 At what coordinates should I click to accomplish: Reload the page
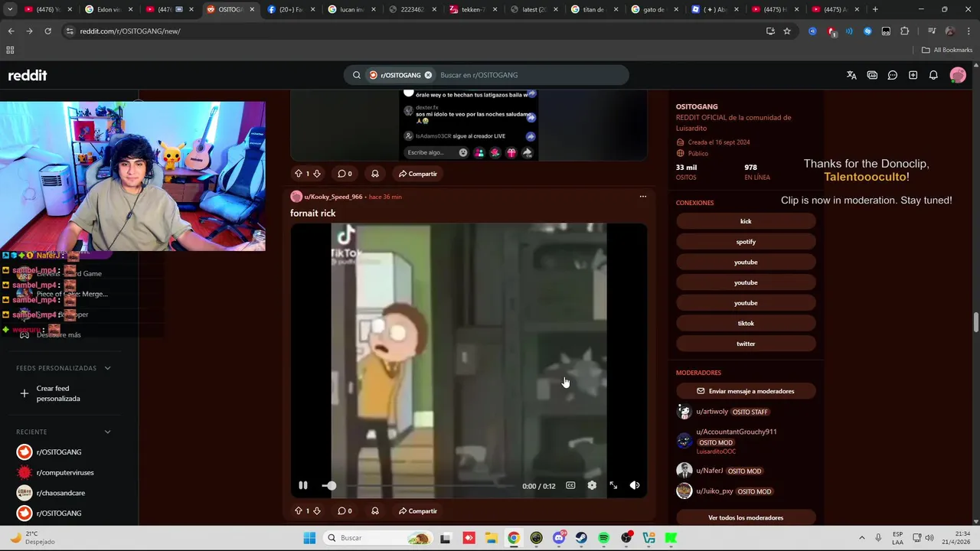(47, 31)
